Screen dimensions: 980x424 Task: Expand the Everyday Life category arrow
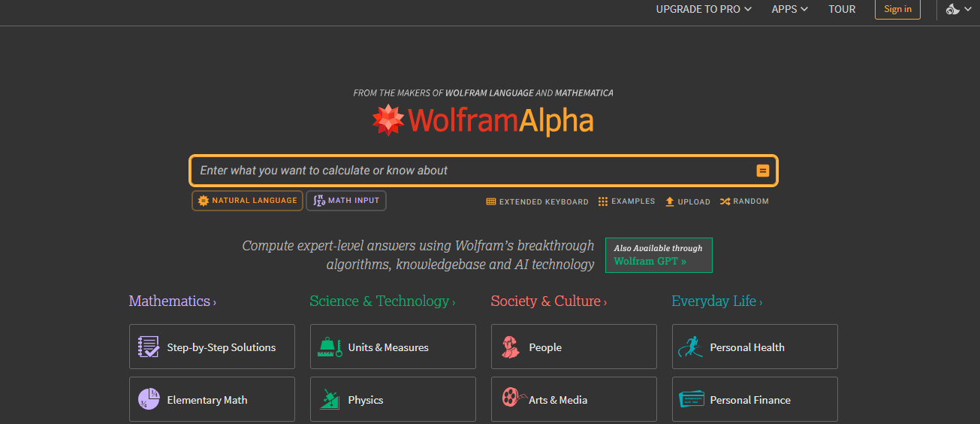[x=761, y=302]
